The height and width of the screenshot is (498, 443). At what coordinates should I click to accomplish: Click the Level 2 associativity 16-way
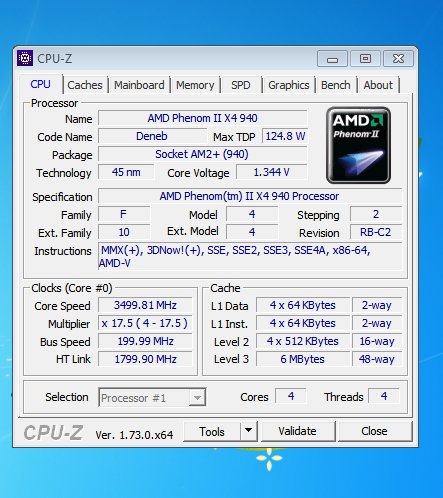[x=377, y=341]
